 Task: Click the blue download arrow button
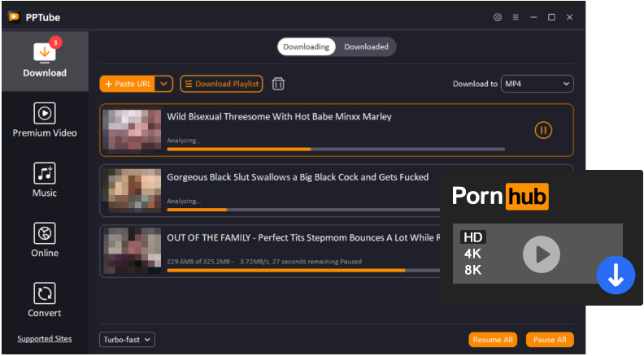[616, 275]
